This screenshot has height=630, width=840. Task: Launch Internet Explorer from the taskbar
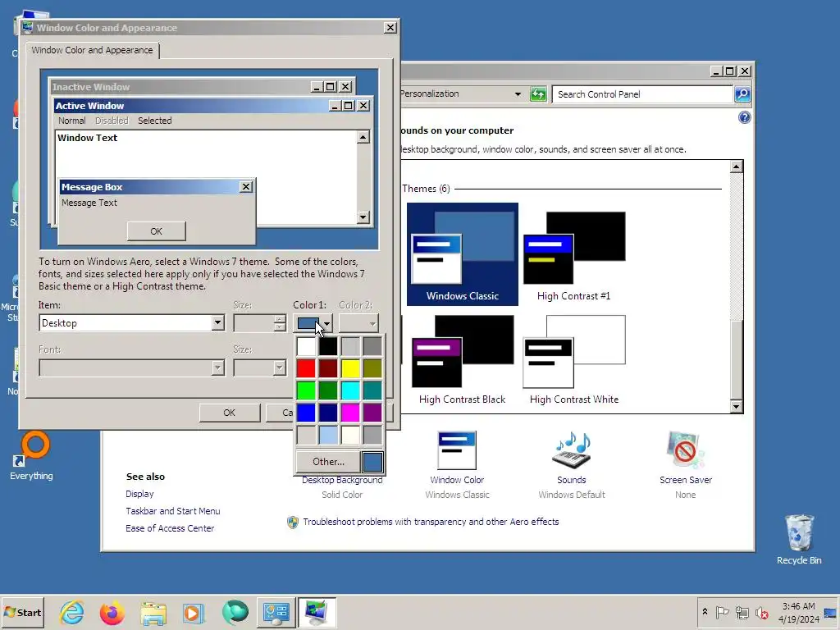coord(72,612)
